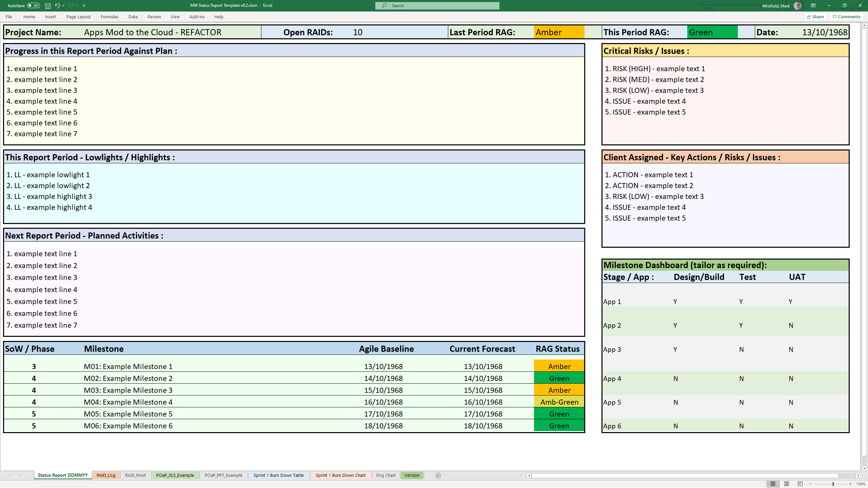The image size is (868, 488).
Task: Select the Data ribbon tab
Action: [x=133, y=17]
